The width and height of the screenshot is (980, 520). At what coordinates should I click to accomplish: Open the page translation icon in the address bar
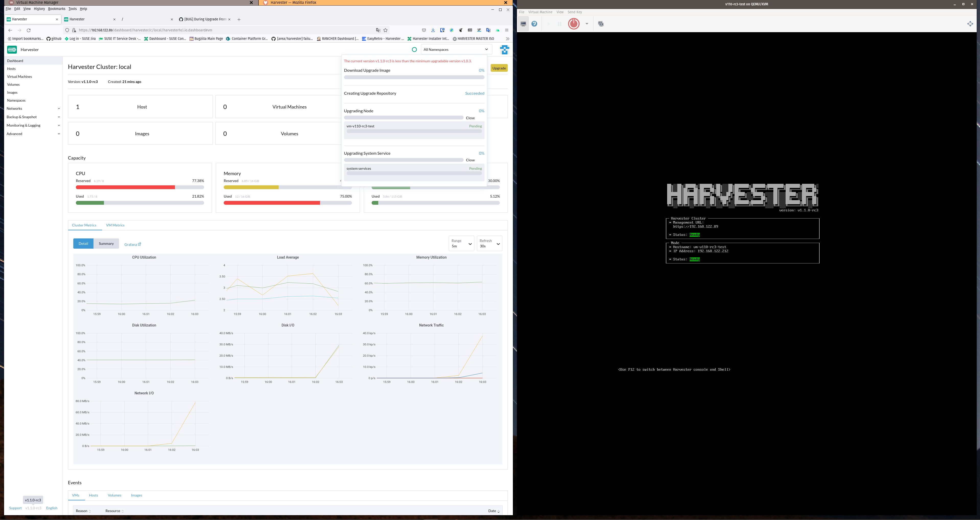coord(378,30)
